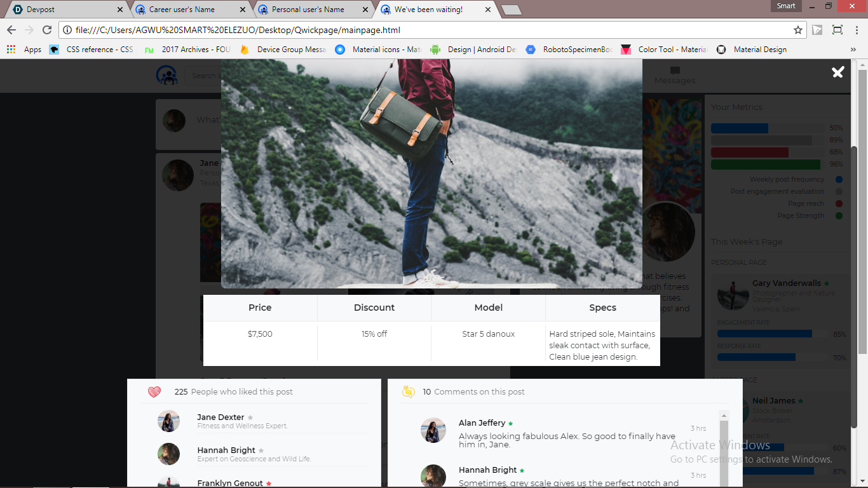Show more bookmarks with double chevron
This screenshot has width=868, height=488.
pyautogui.click(x=853, y=50)
